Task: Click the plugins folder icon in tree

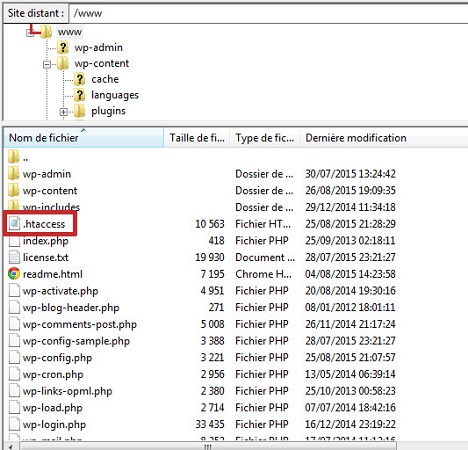Action: click(79, 111)
